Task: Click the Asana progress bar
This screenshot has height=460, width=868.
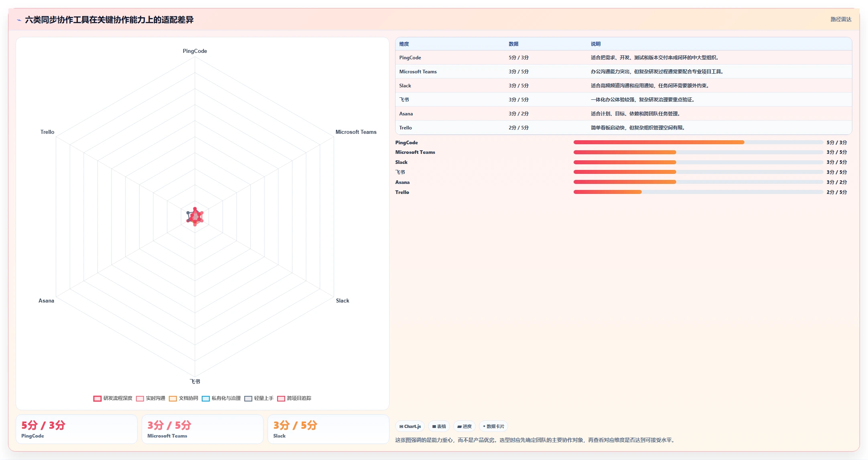Action: (x=698, y=182)
